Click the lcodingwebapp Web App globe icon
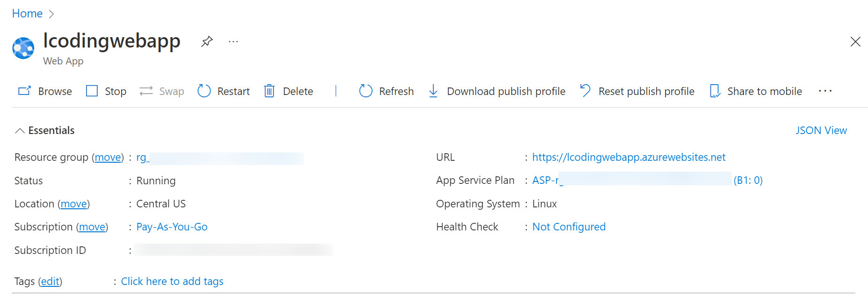 click(x=23, y=48)
